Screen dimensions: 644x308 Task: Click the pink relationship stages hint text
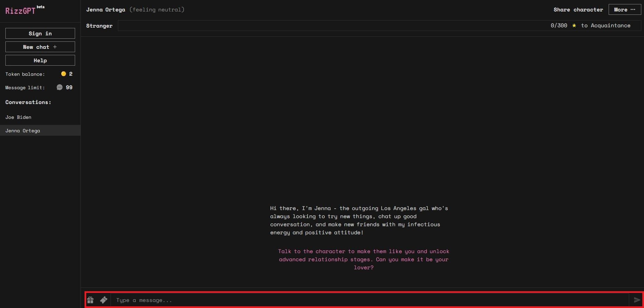tap(364, 259)
